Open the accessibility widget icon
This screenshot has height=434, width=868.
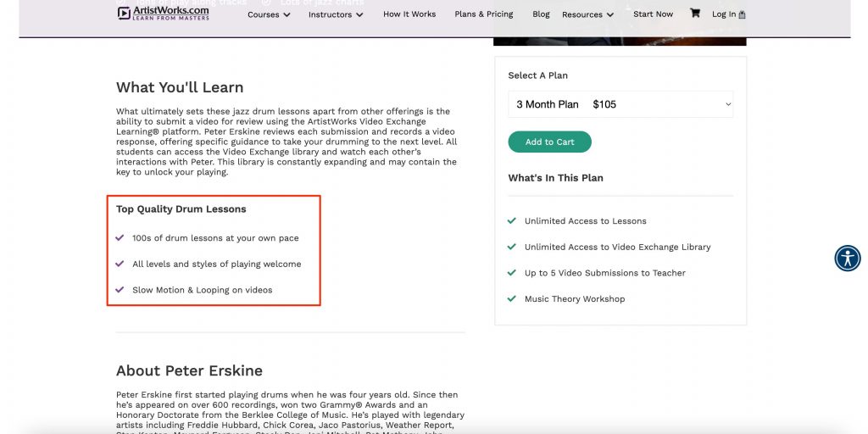coord(848,258)
